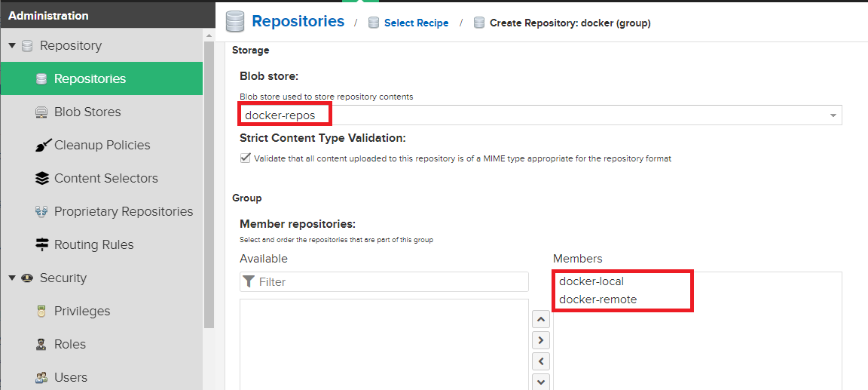The image size is (868, 390).
Task: Move selected member up with the up-arrow button
Action: (x=541, y=320)
